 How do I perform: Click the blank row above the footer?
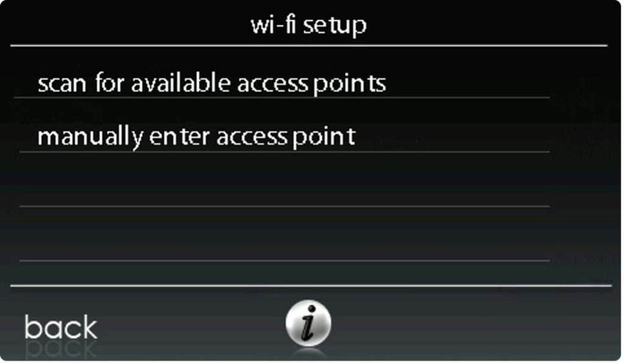pos(285,234)
